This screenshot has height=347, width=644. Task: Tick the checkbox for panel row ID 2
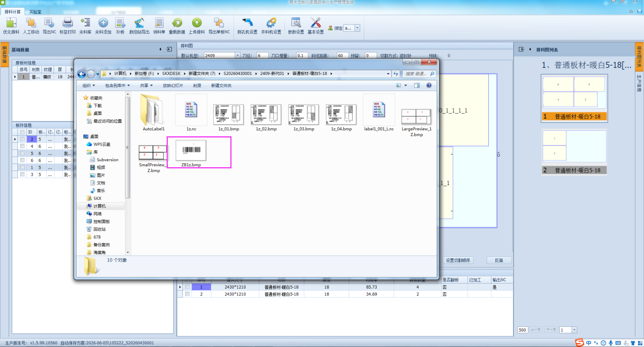[23, 139]
